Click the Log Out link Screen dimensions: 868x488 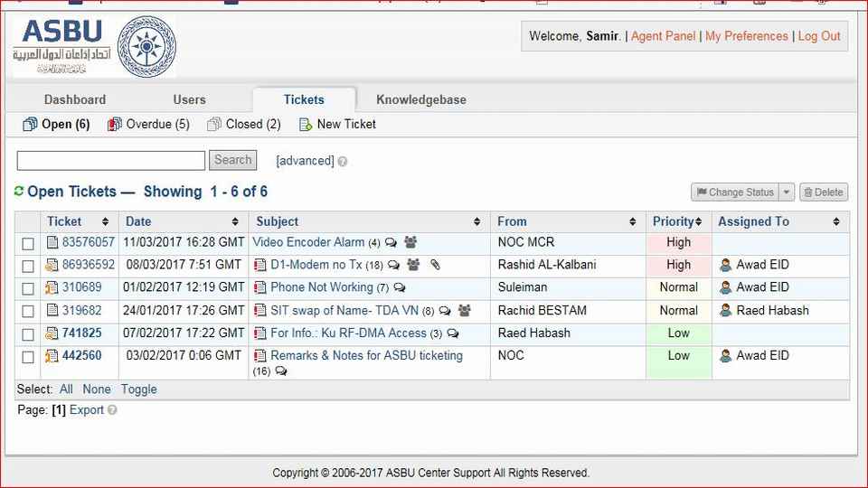click(x=819, y=36)
